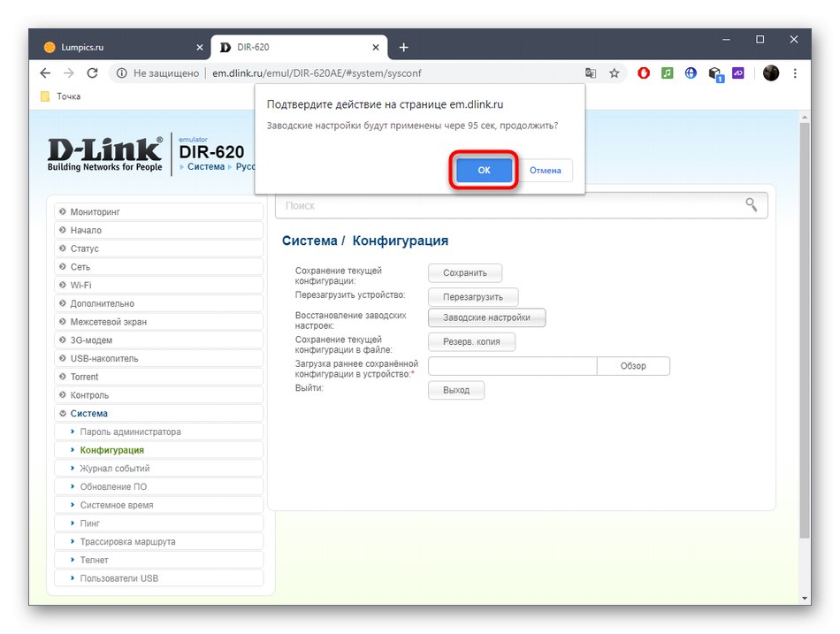The width and height of the screenshot is (840, 634).
Task: Reload the page with the refresh icon
Action: tap(92, 73)
